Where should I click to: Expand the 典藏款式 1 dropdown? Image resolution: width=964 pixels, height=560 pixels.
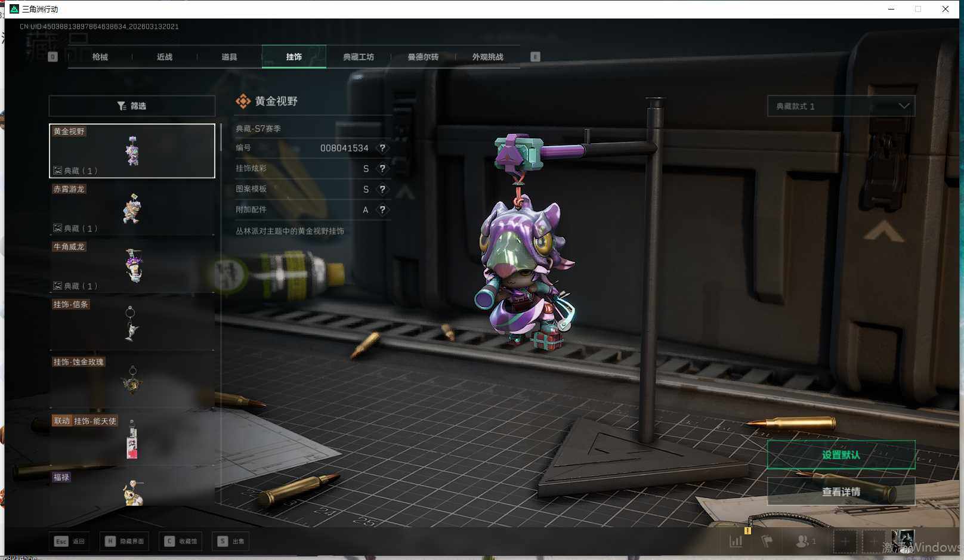tap(841, 106)
